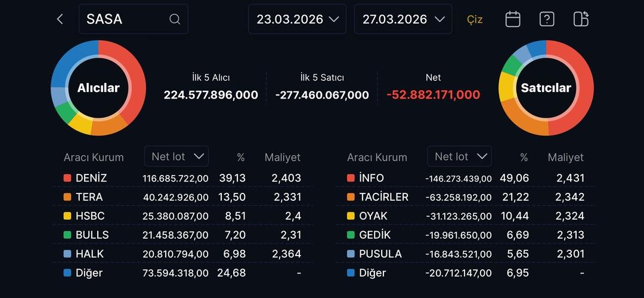Click the red DENİZ color swatch

click(67, 178)
